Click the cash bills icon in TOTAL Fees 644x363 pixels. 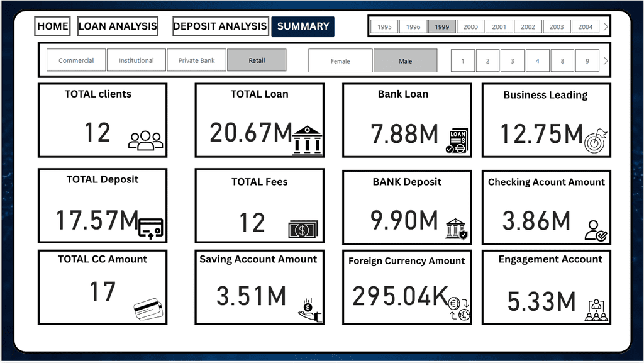(x=303, y=229)
